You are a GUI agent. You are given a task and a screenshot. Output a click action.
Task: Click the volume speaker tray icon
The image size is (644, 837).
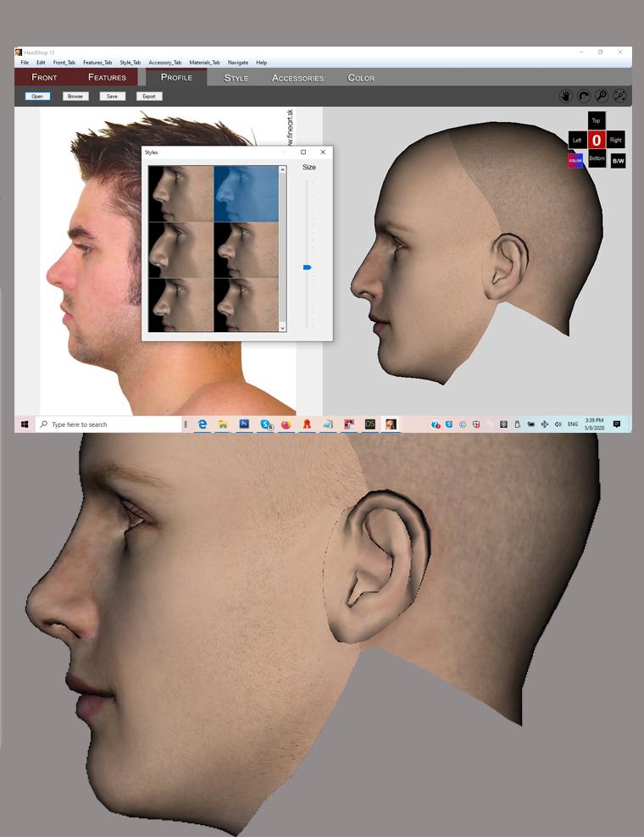558,424
